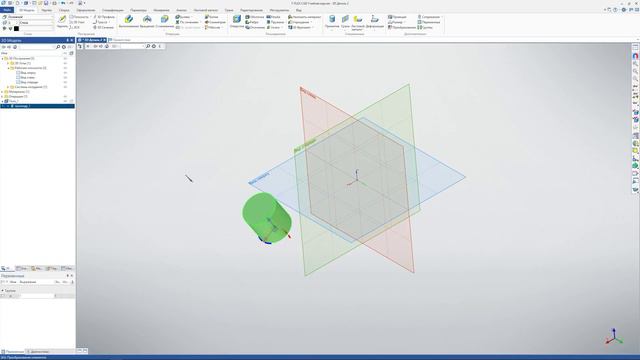640x360 pixels.
Task: Click the 3D Профиль tool
Action: click(104, 17)
